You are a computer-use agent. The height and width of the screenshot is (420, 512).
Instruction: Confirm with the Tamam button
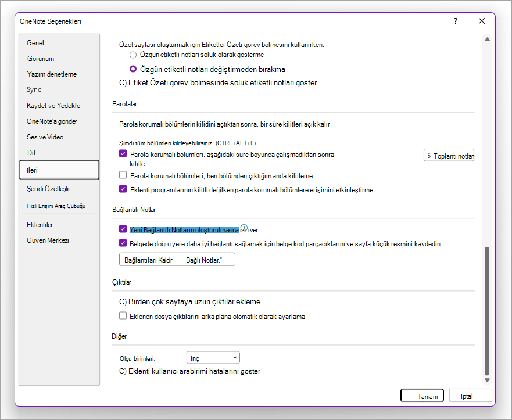pos(422,396)
